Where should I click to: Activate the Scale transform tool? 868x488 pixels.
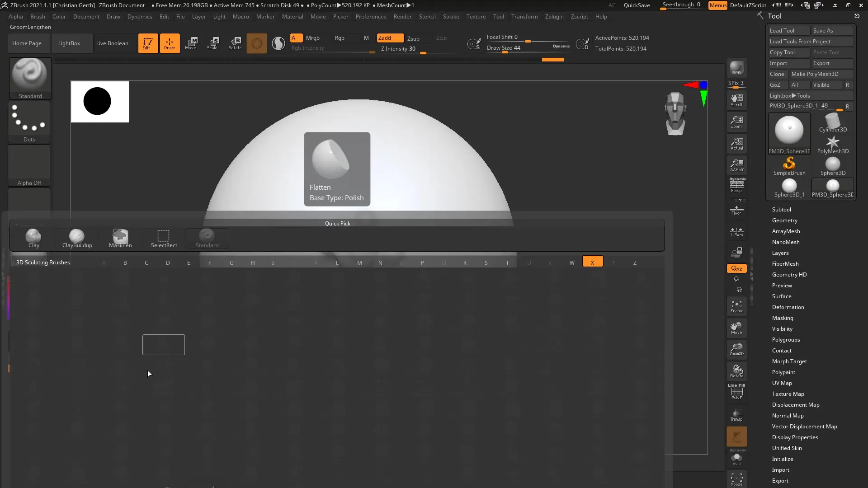[x=212, y=43]
